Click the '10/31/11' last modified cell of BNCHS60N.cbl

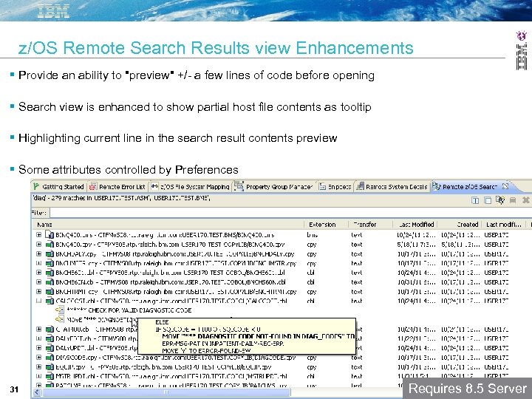(417, 282)
